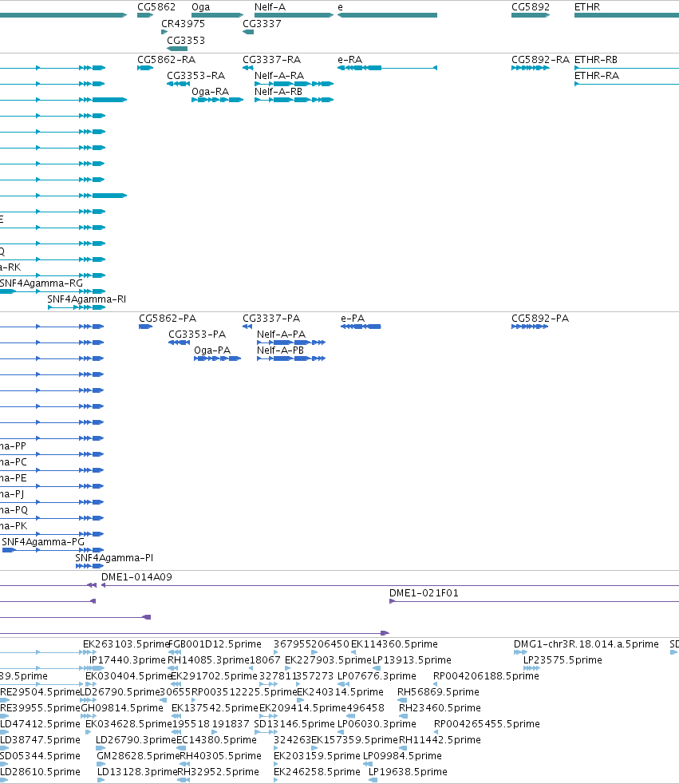Select the LD47412.5prime EST label
This screenshot has height=784, width=679.
tap(40, 724)
